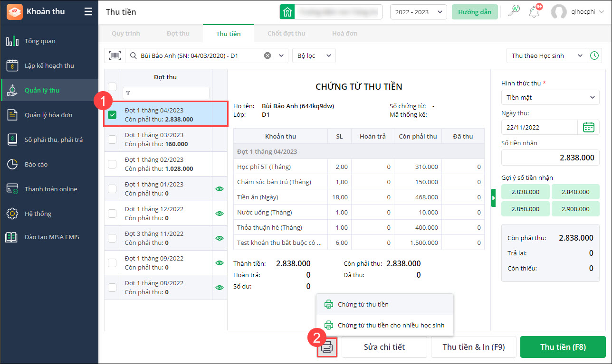Expand the student search dropdown arrow
The image size is (612, 364).
pos(281,56)
